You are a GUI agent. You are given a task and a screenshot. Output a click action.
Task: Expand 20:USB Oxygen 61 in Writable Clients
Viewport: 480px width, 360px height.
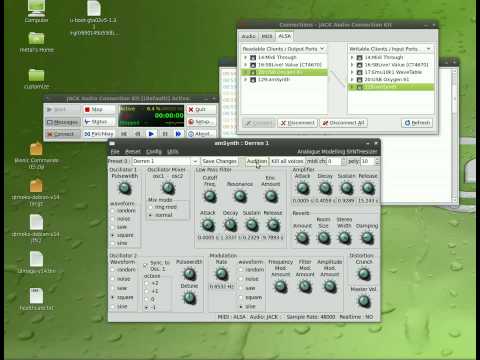pos(352,79)
